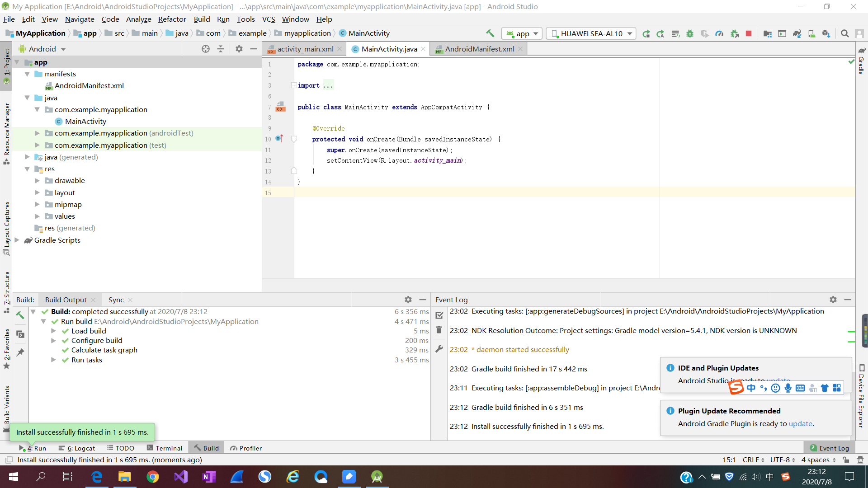Screen dimensions: 868x488
Task: Open the TODO tool window button
Action: pyautogui.click(x=121, y=448)
